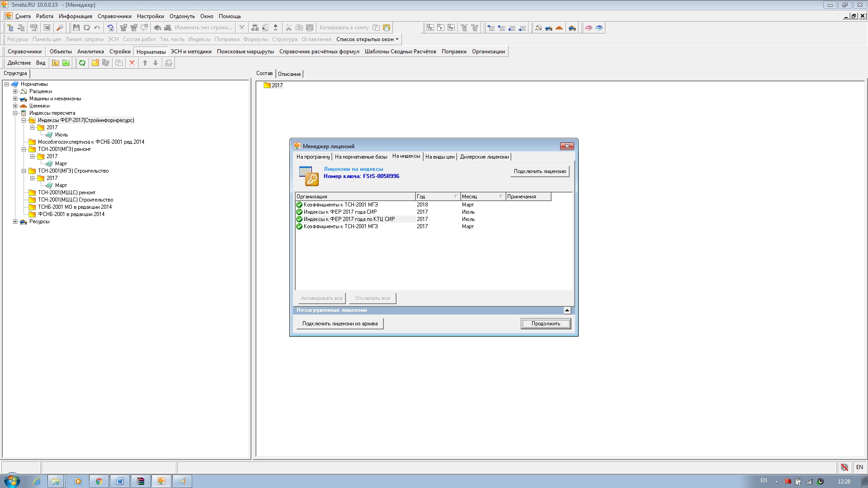Viewport: 868px width, 488px height.
Task: Open the 2017 folder in Состав panel
Action: pos(273,85)
